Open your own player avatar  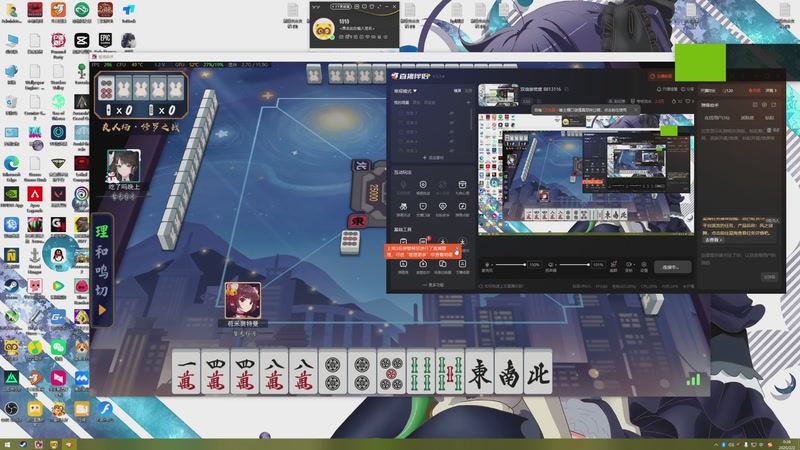[x=243, y=301]
